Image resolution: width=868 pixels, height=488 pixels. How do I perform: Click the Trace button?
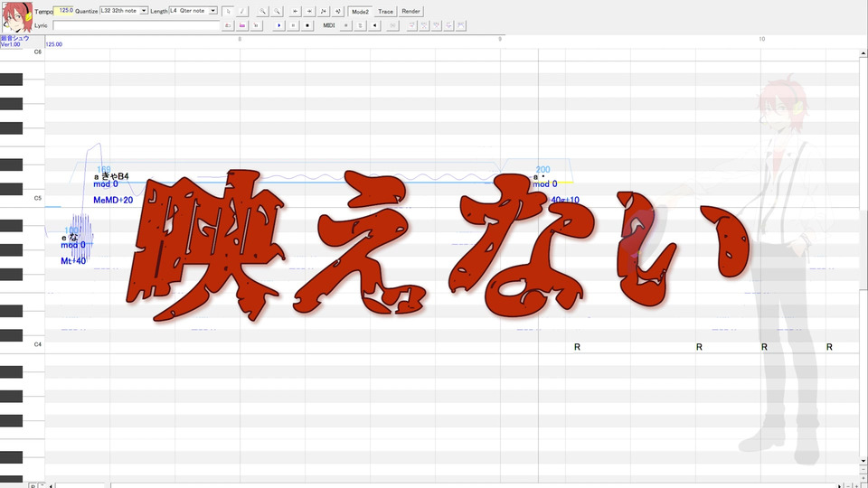tap(385, 11)
